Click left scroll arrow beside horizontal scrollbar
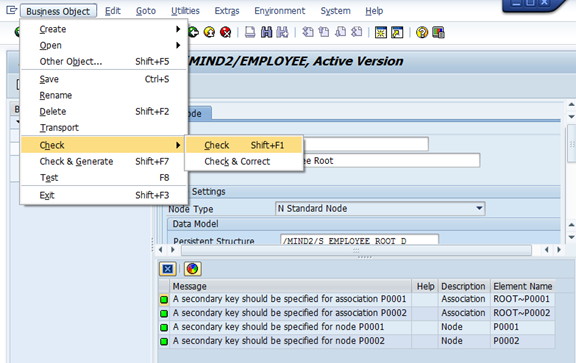 (161, 250)
